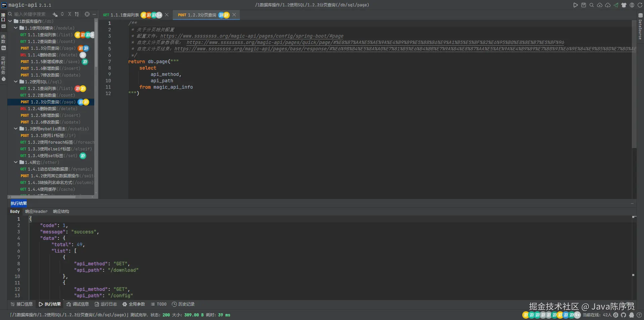Click the API tree vertical scrollbar
This screenshot has width=644, height=320.
(x=96, y=44)
